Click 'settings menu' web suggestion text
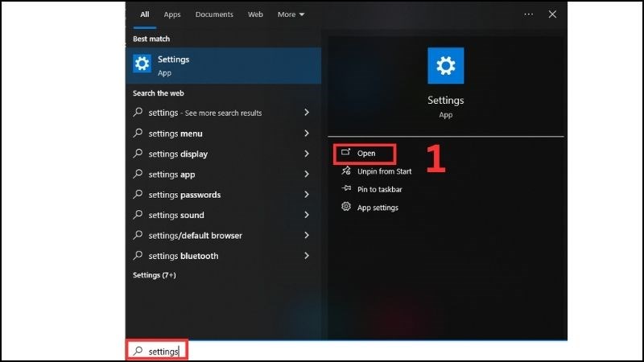644x362 pixels. 175,134
